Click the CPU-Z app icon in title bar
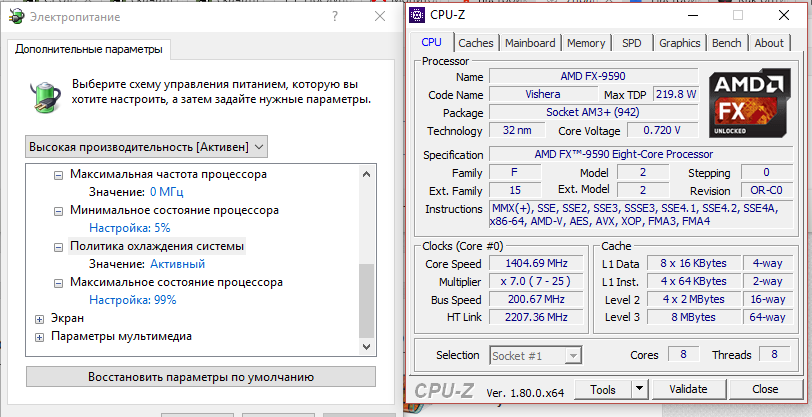This screenshot has height=417, width=812. point(417,16)
